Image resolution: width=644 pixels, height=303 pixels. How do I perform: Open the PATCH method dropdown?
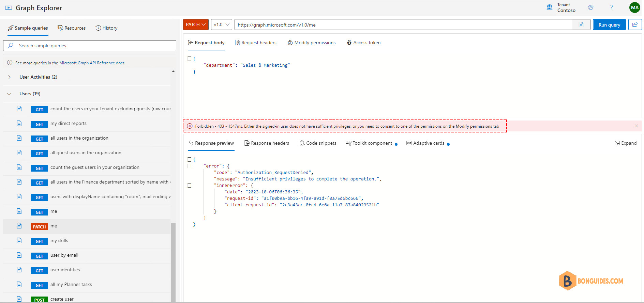point(196,25)
